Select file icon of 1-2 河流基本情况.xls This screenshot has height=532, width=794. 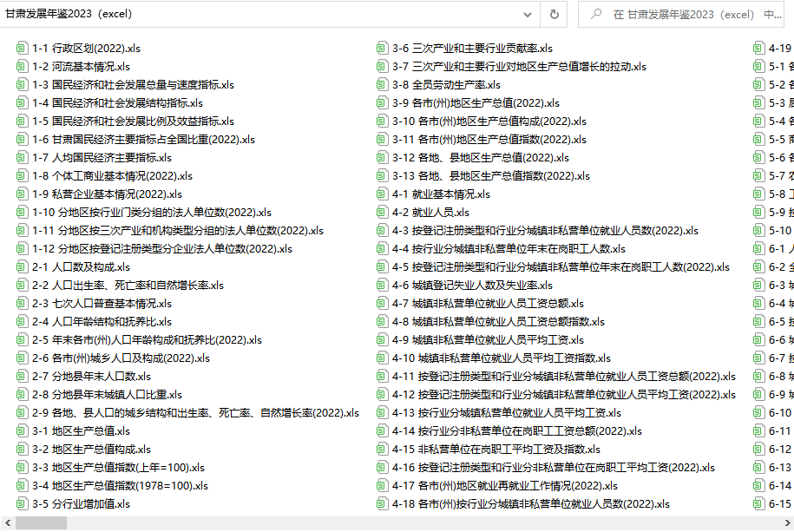[x=22, y=66]
